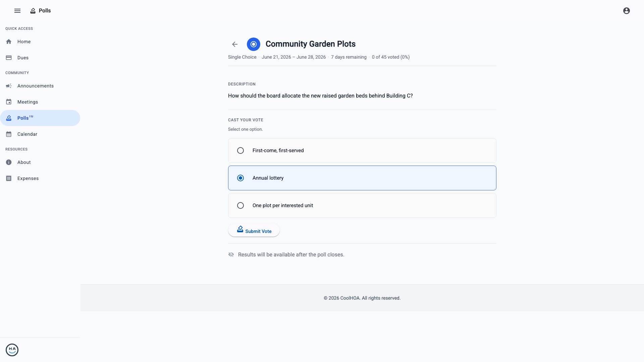Click the Polls ballot icon in header
The width and height of the screenshot is (644, 362).
[x=33, y=11]
